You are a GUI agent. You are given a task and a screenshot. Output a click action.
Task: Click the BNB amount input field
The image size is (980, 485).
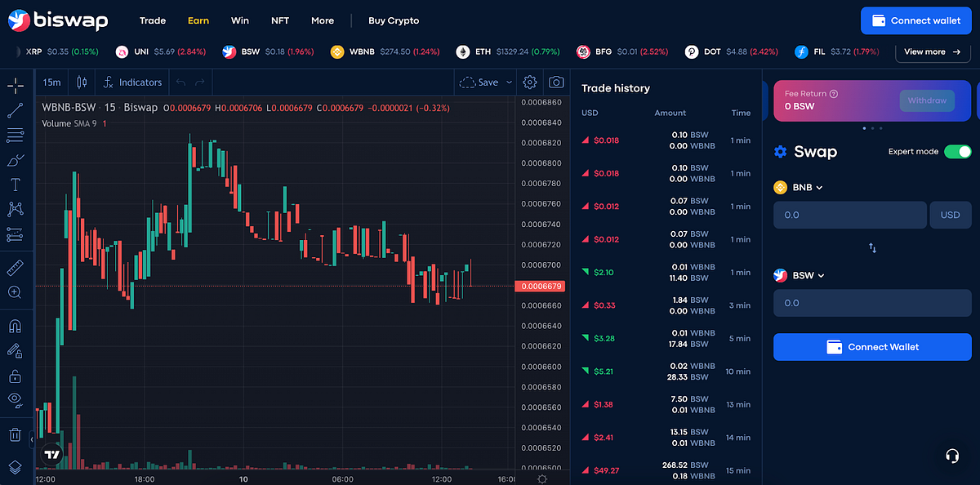(x=850, y=215)
